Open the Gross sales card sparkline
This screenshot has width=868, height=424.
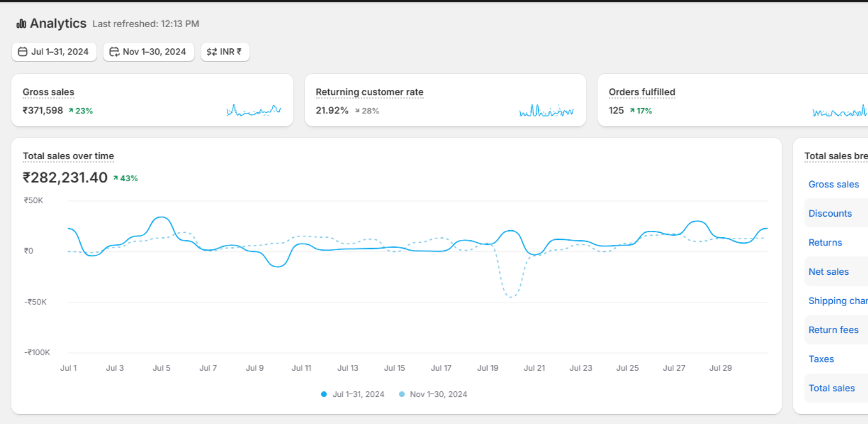click(253, 110)
